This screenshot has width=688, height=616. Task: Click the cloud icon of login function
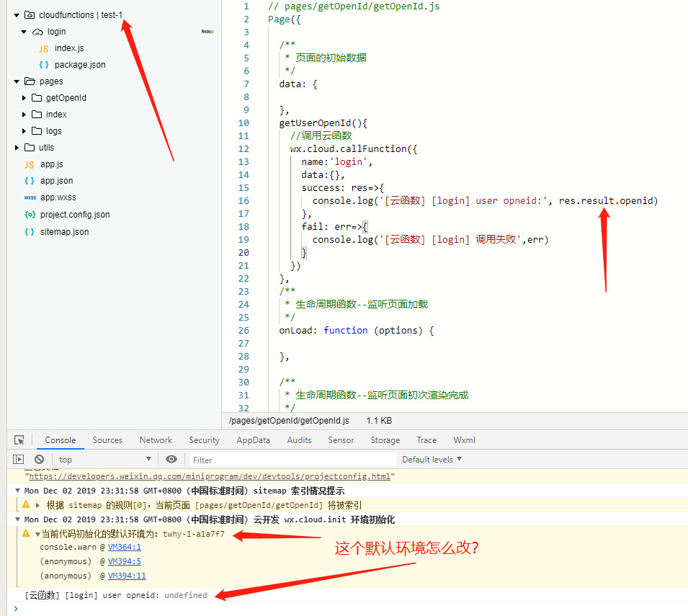coord(37,32)
